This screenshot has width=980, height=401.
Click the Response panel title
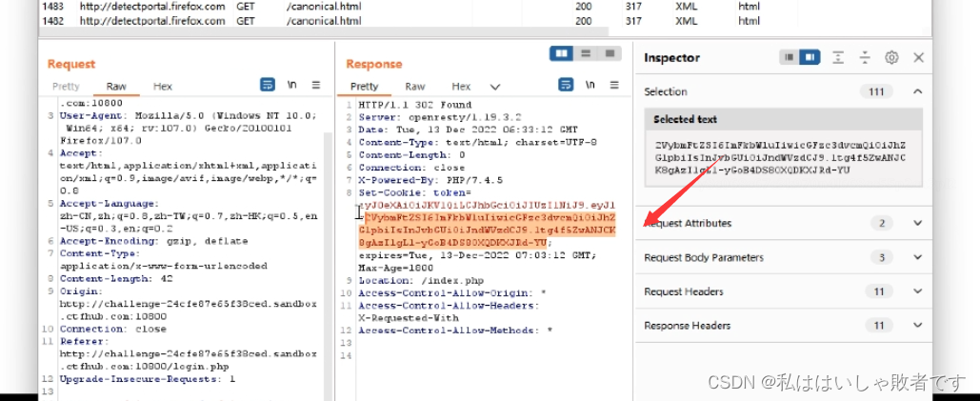tap(374, 64)
